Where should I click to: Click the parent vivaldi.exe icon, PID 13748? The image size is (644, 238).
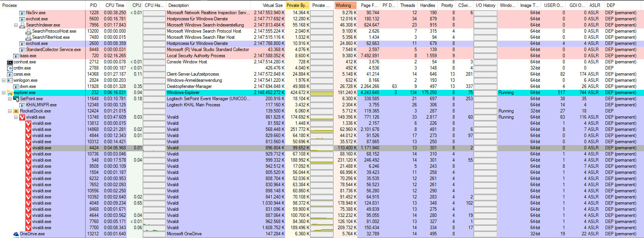pyautogui.click(x=22, y=117)
